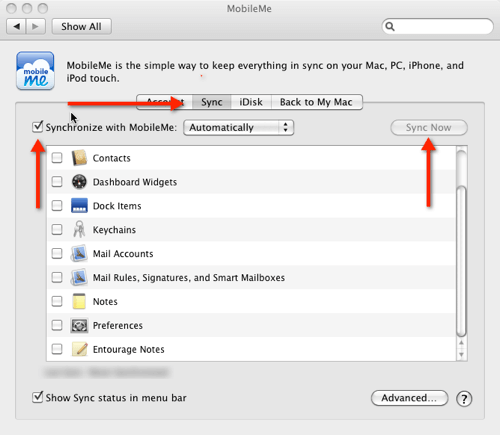The image size is (500, 435).
Task: Click the Dashboard Widgets label
Action: 135,182
